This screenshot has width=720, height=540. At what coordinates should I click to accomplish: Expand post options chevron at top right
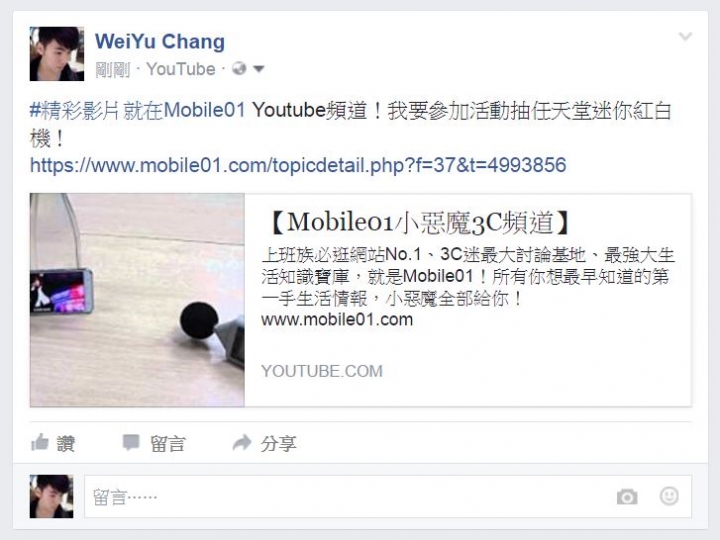click(x=685, y=36)
